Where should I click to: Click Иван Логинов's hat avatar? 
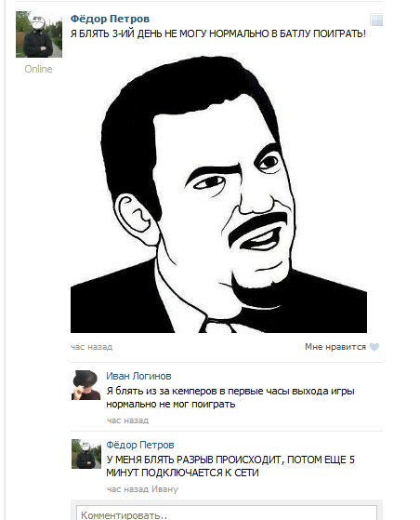click(x=86, y=385)
